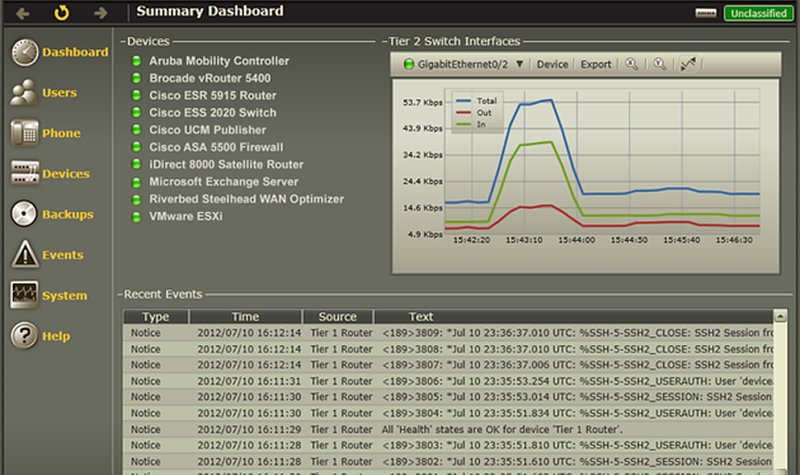Zoom the chart X axis
The width and height of the screenshot is (800, 475).
click(632, 64)
